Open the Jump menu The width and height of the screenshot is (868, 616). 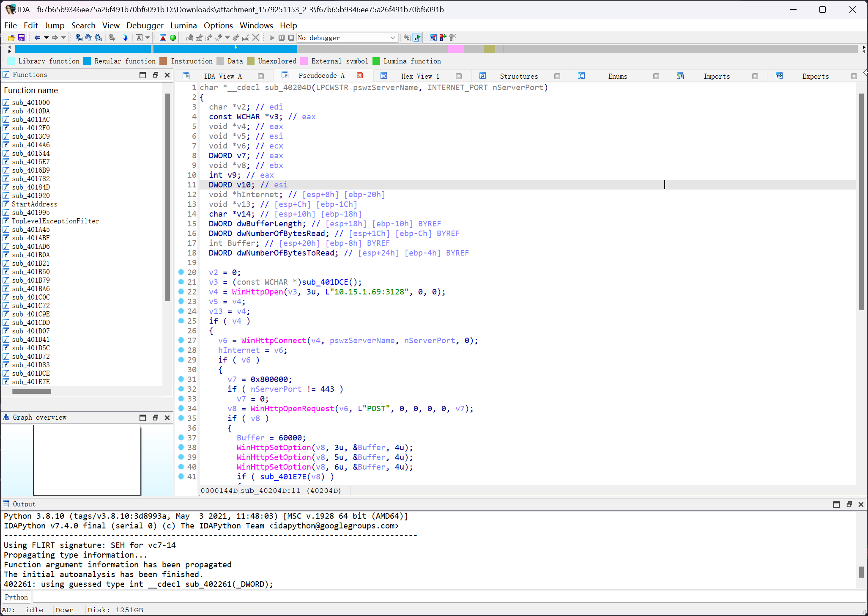coord(55,25)
